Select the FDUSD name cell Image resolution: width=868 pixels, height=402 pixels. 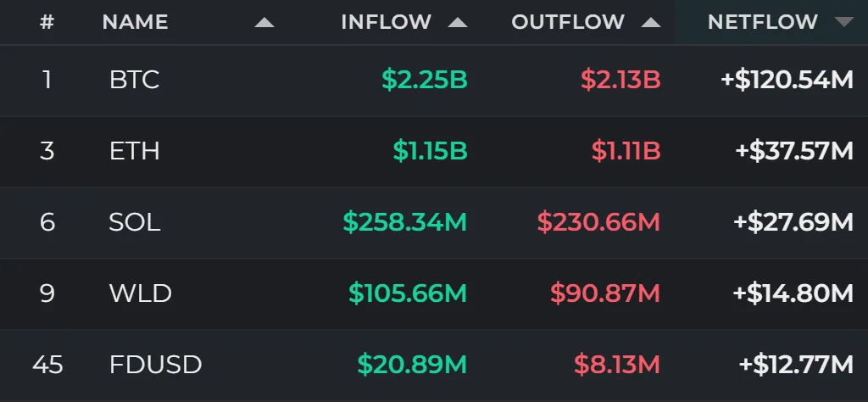tap(156, 365)
